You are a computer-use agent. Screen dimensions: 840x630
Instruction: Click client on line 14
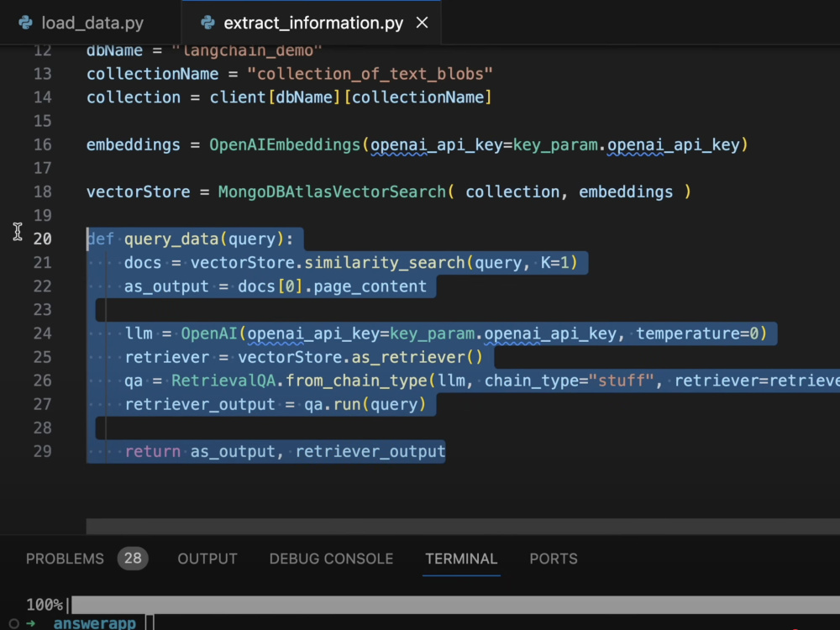point(238,97)
